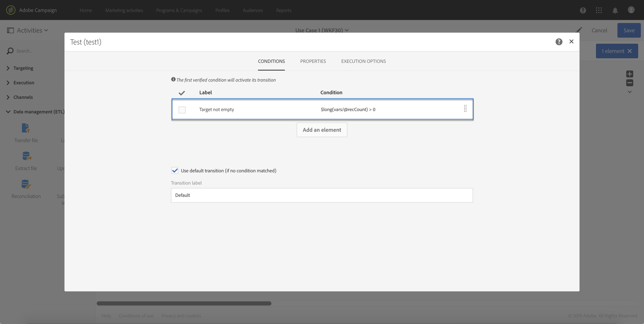Image resolution: width=644 pixels, height=324 pixels.
Task: Click the Transition label input field
Action: point(322,195)
